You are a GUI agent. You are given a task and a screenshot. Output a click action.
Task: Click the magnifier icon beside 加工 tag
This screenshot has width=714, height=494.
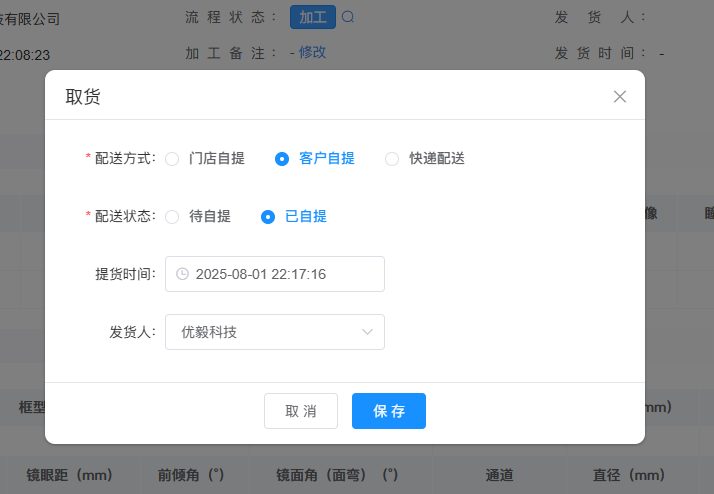pyautogui.click(x=348, y=17)
